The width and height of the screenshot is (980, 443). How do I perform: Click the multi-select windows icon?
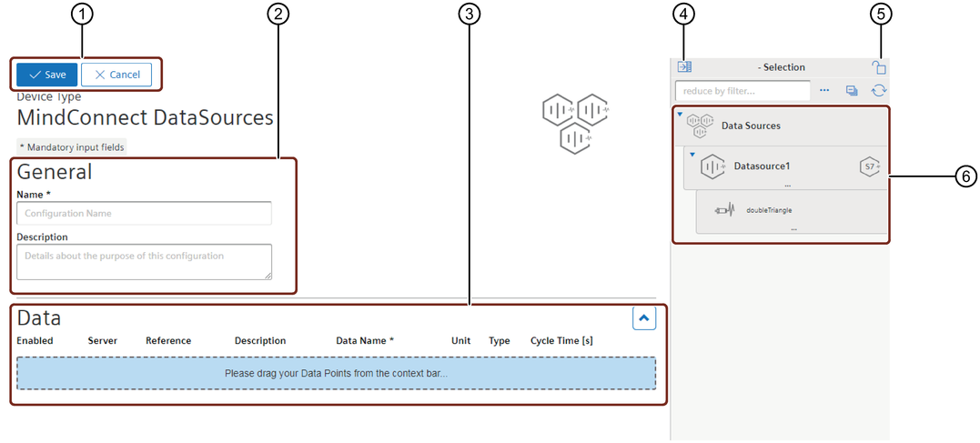(x=852, y=91)
